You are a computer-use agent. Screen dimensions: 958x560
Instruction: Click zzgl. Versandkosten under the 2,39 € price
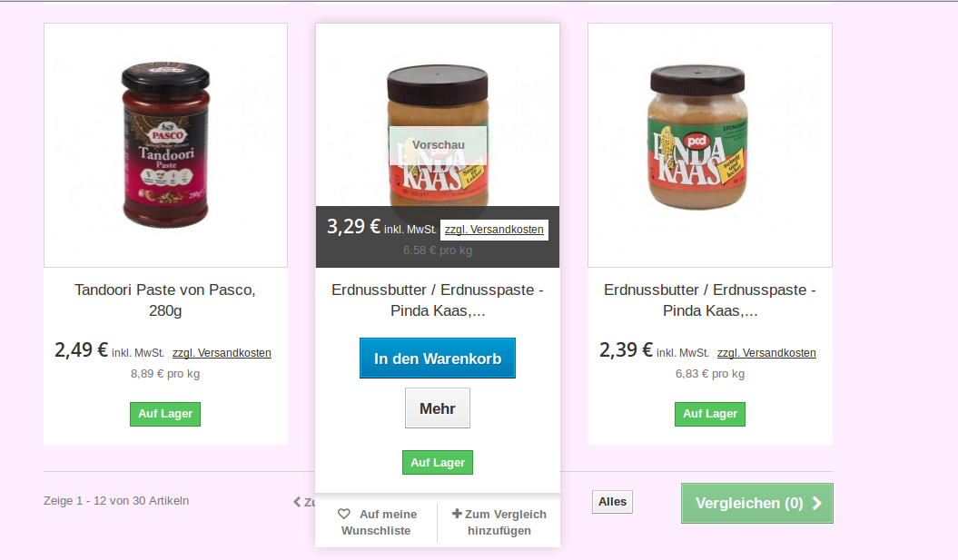[766, 353]
